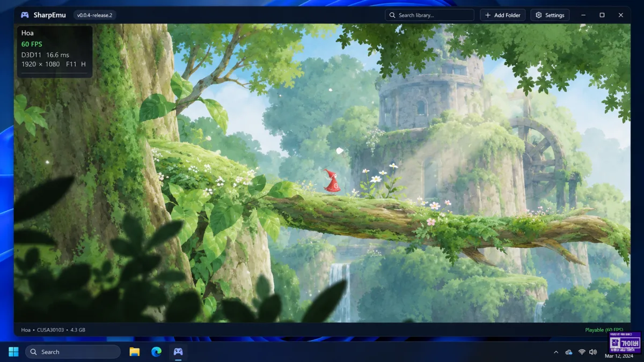Click the green 60 FPS counter
The width and height of the screenshot is (644, 362).
[x=32, y=44]
